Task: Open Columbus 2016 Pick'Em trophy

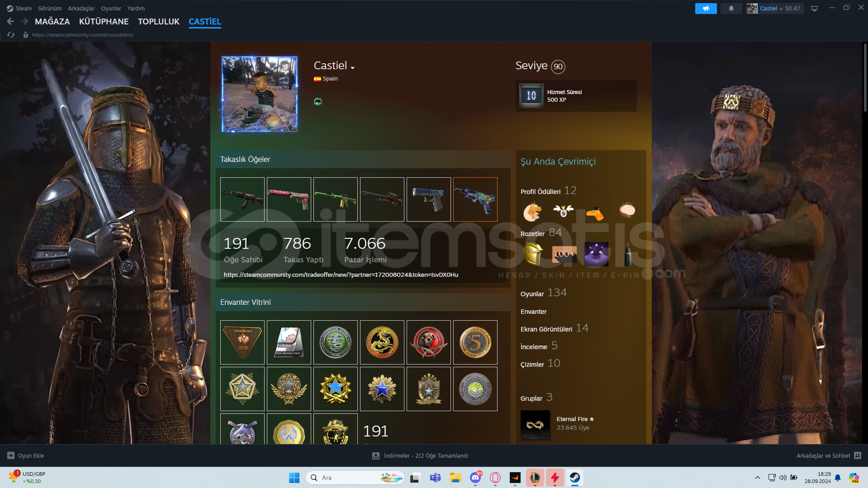Action: click(x=289, y=342)
